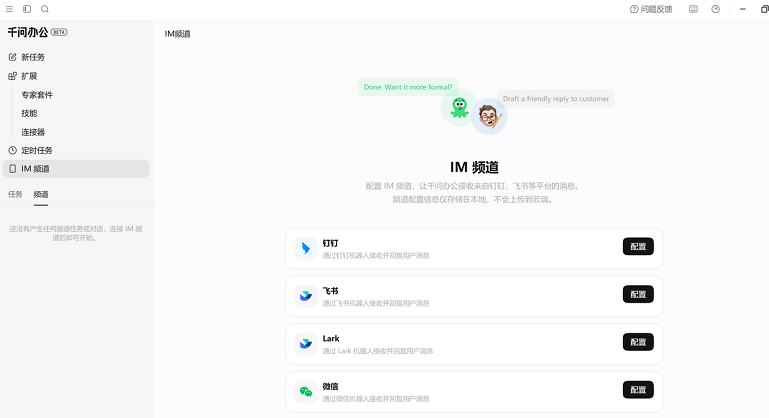The height and width of the screenshot is (418, 769).
Task: Configure the 飞书 channel
Action: click(x=638, y=294)
